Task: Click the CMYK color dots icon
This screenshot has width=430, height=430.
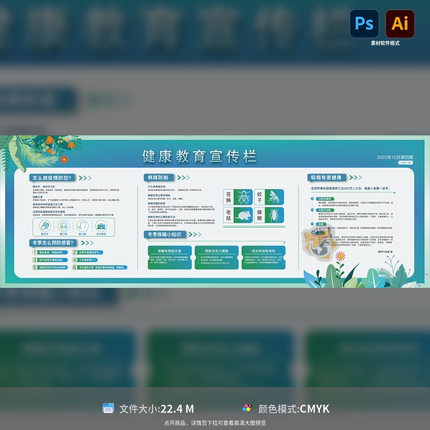Action: point(247,408)
